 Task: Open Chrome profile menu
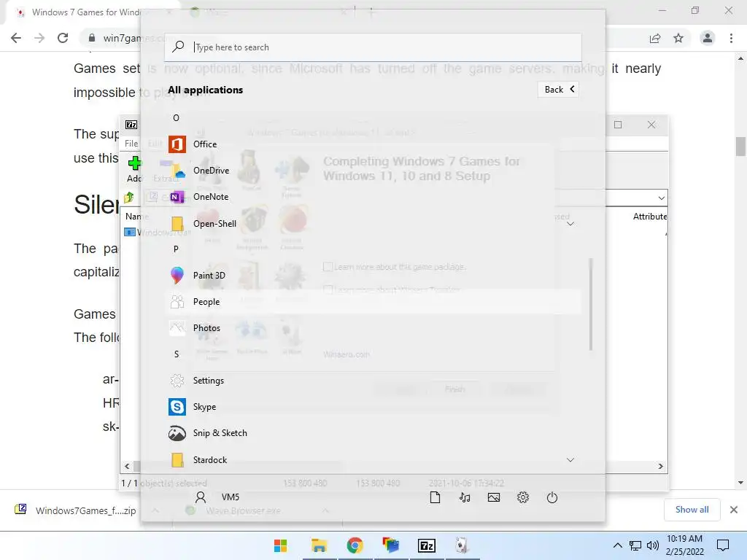(x=708, y=38)
